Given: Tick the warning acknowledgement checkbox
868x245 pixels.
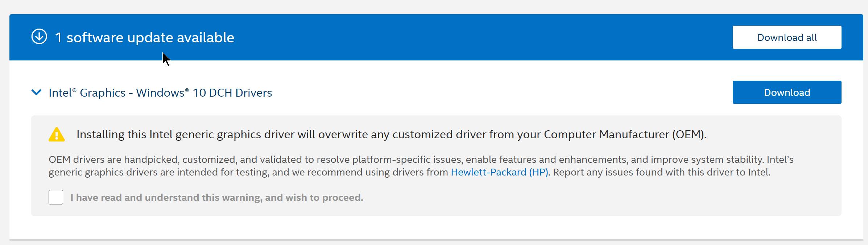Looking at the screenshot, I should [56, 197].
